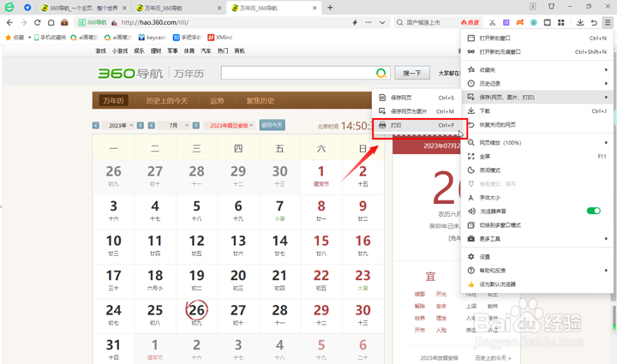Screen dimensions: 617x364
Task: Select 全屏 in the main menu
Action: [537, 156]
